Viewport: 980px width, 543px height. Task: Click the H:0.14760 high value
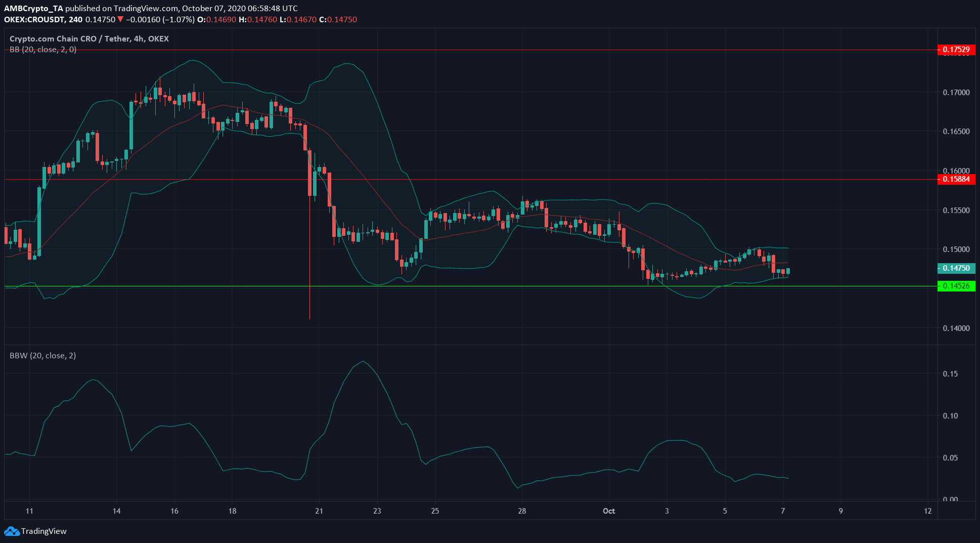point(258,20)
